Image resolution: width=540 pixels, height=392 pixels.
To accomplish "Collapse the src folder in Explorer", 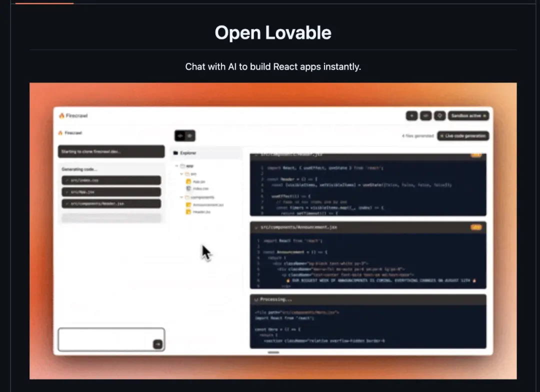I will [x=181, y=174].
